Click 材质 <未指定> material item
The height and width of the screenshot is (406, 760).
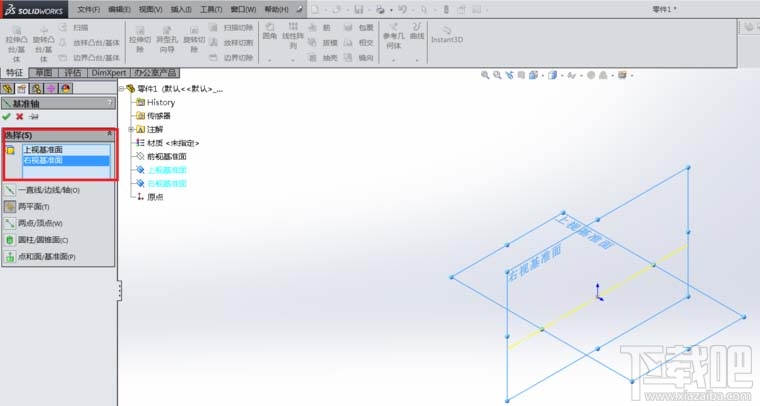pos(167,143)
